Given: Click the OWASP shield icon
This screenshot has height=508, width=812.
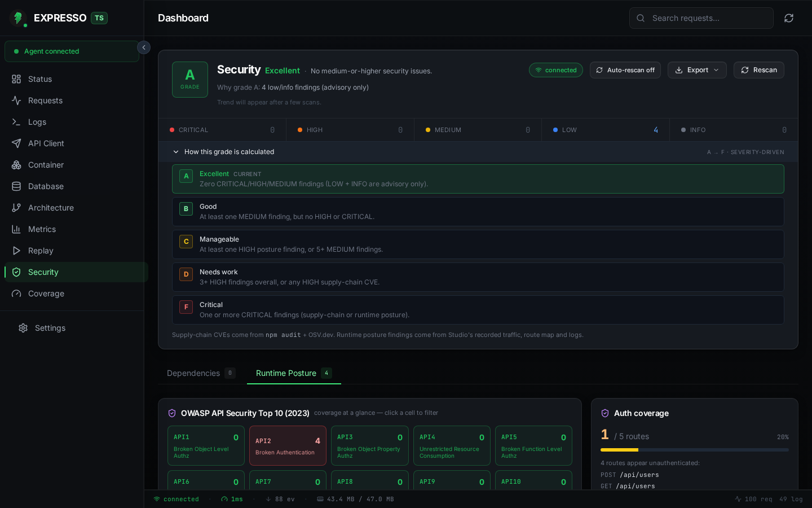Looking at the screenshot, I should [x=172, y=413].
